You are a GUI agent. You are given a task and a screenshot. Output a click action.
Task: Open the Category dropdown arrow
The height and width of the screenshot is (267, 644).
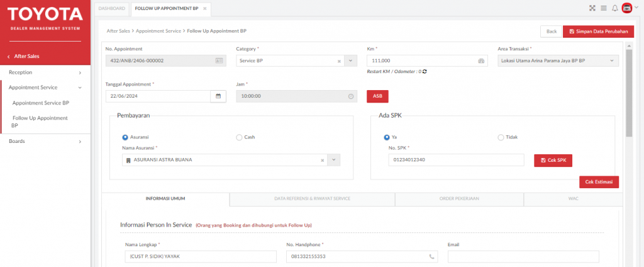pyautogui.click(x=350, y=61)
